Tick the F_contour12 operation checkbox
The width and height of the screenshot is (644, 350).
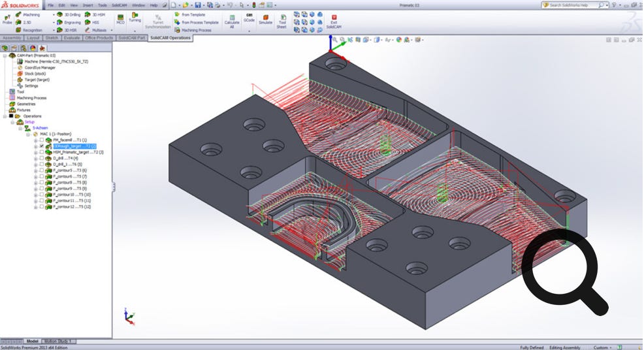(42, 206)
